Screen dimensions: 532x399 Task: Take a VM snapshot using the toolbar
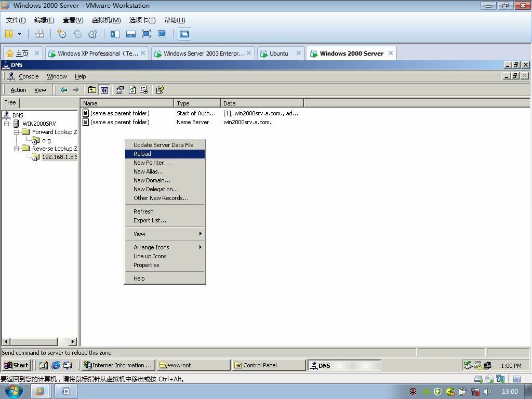point(62,34)
